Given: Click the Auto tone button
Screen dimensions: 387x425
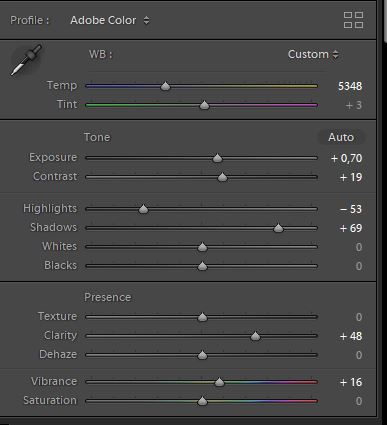Looking at the screenshot, I should point(341,137).
